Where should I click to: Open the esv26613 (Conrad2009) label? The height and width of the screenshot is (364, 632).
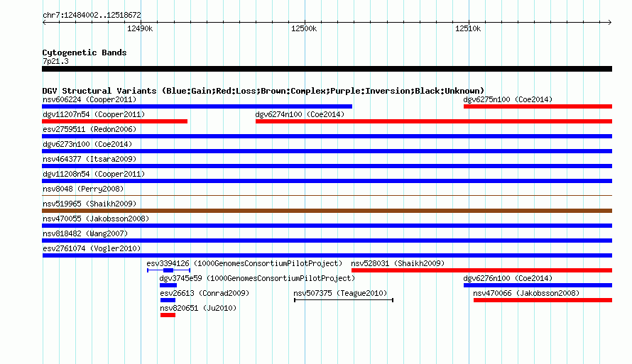pyautogui.click(x=205, y=293)
